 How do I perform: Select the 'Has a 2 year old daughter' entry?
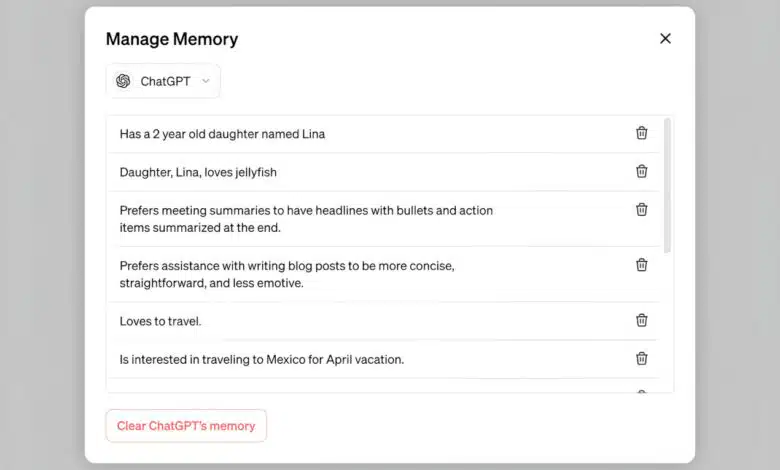[383, 134]
